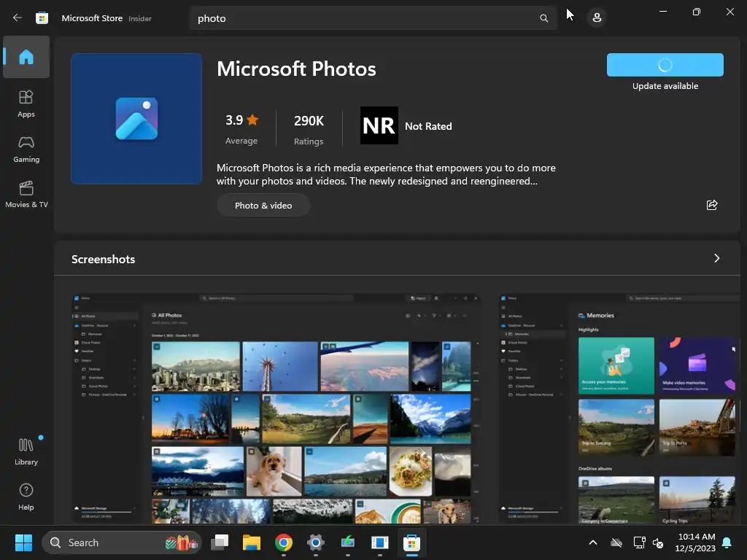Viewport: 747px width, 560px height.
Task: Click the Microsoft Photos app icon tile
Action: coord(136,119)
